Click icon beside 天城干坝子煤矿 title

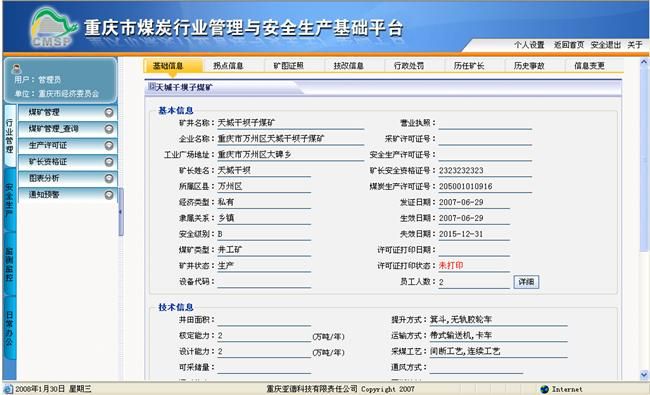[152, 86]
